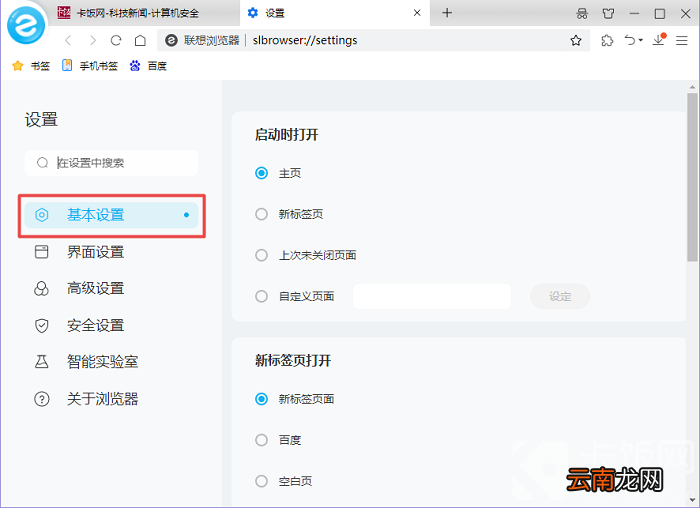Click the custom page URL input field
Image resolution: width=700 pixels, height=508 pixels.
[x=432, y=296]
